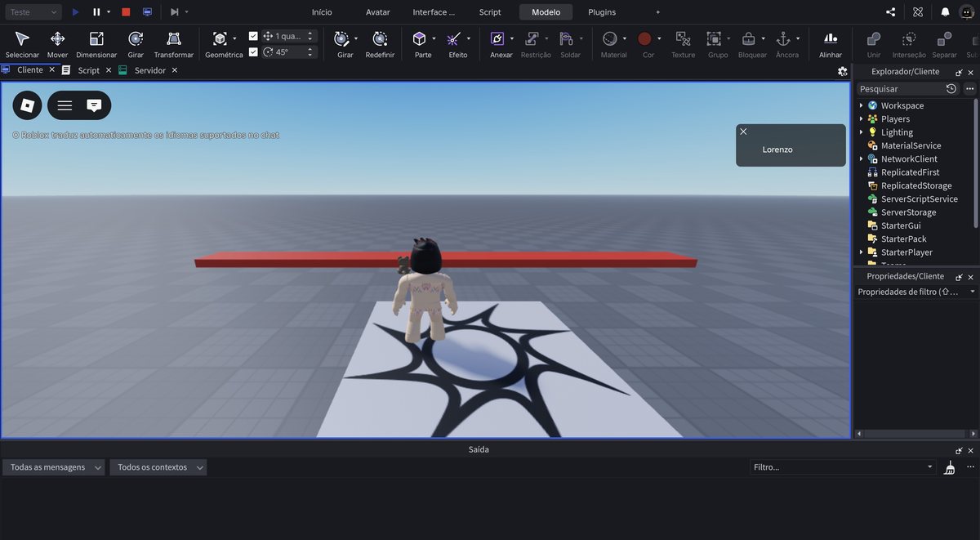Viewport: 980px width, 540px height.
Task: Toggle the move snap checkbox
Action: (253, 36)
